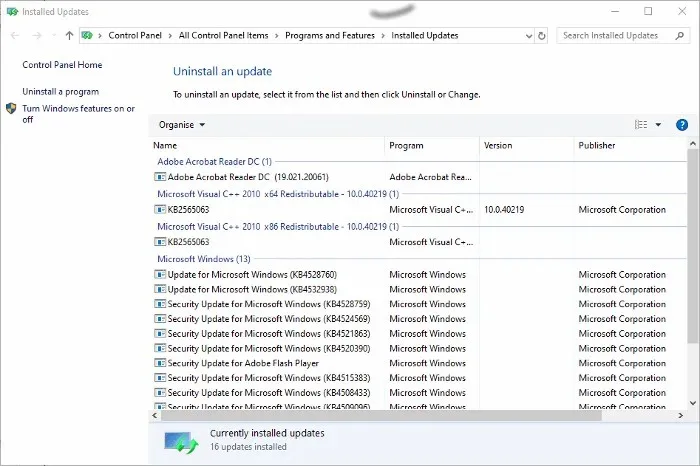Click the change view list icon
Image resolution: width=700 pixels, height=466 pixels.
coord(641,125)
